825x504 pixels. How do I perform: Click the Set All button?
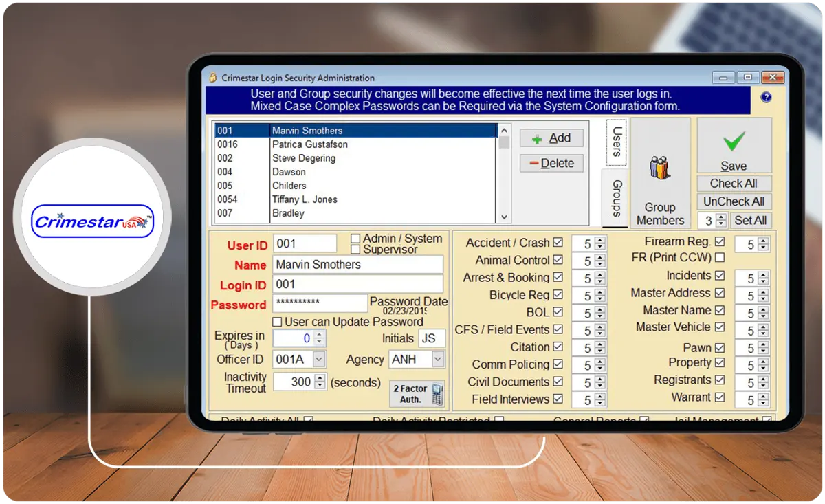tap(750, 221)
